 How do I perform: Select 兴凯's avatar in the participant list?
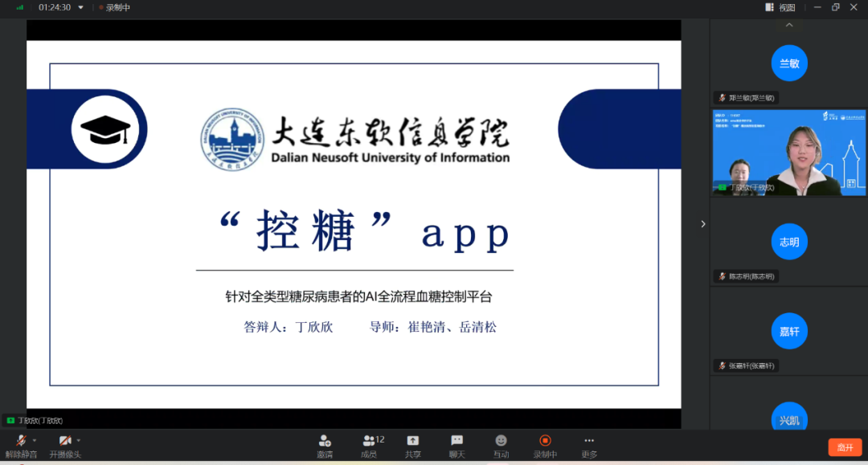point(789,418)
